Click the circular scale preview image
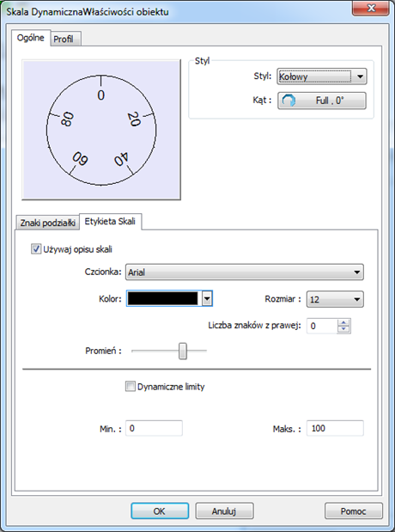The image size is (395, 532). point(101,130)
